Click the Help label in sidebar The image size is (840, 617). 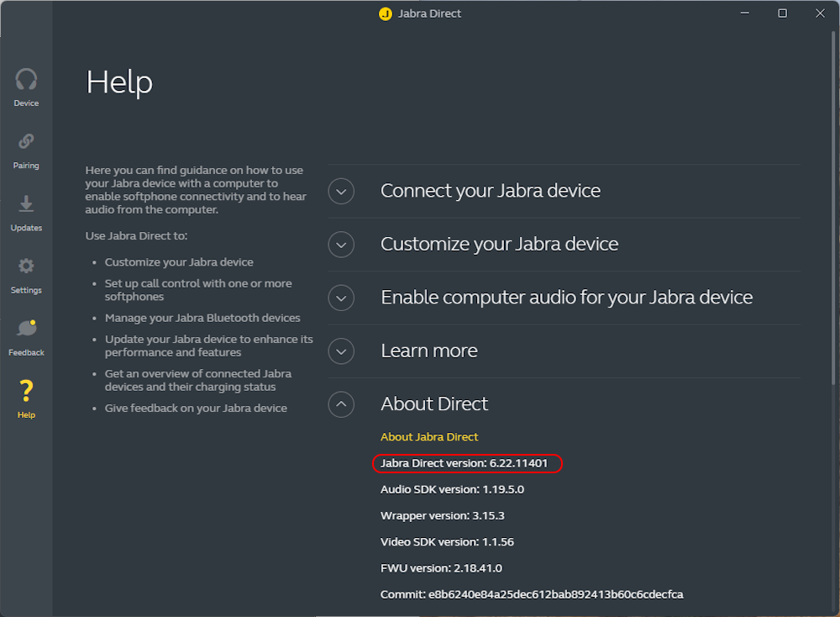coord(26,415)
